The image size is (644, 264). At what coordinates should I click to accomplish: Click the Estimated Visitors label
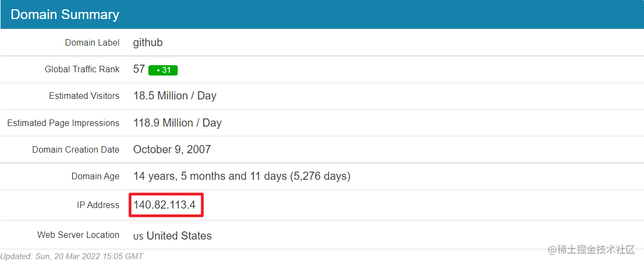click(84, 96)
